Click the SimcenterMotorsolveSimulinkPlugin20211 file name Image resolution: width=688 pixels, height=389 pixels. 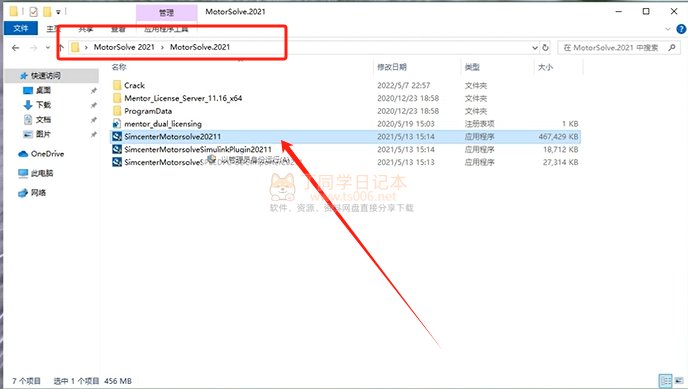(198, 149)
